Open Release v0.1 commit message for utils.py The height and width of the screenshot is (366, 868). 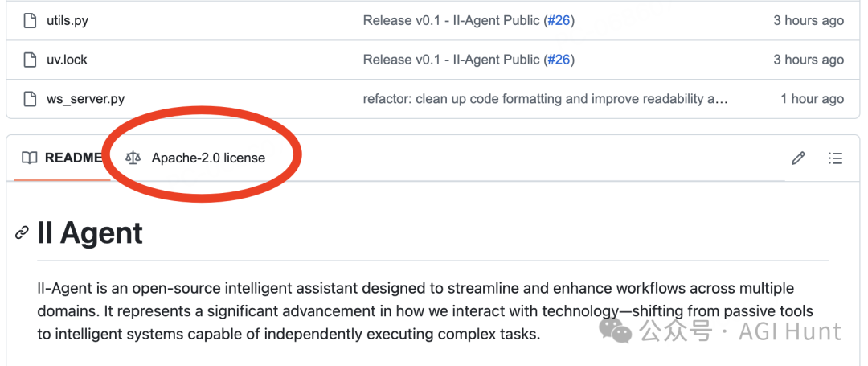pyautogui.click(x=451, y=21)
